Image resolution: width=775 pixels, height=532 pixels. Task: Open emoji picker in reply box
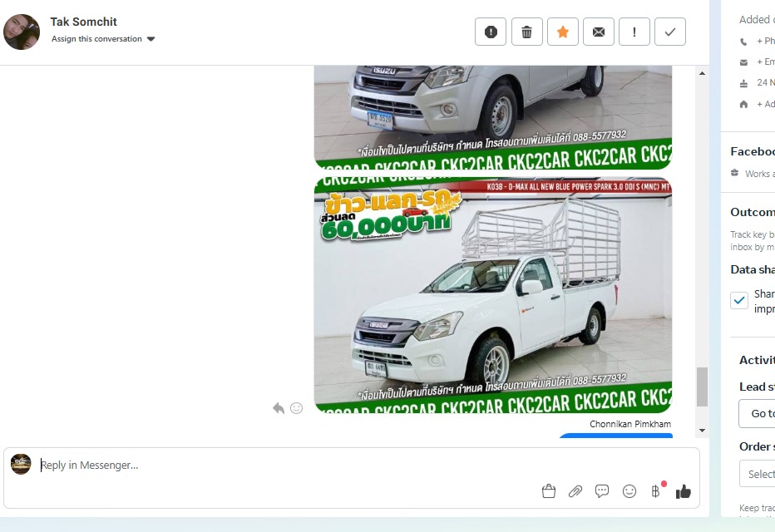629,491
